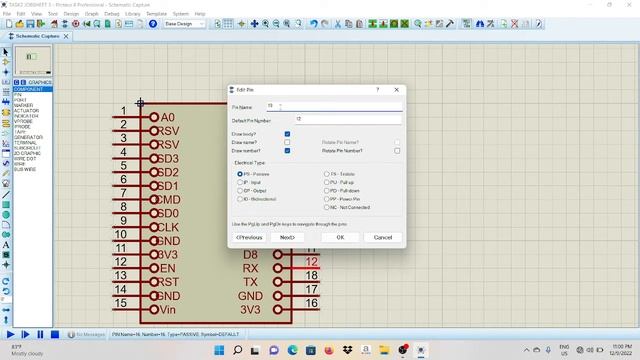Open the Home Page house icon

(x=54, y=24)
